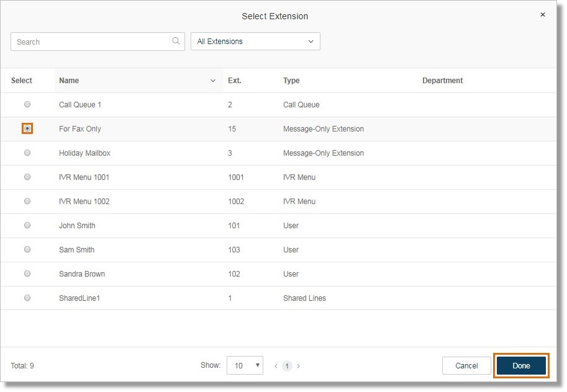Click the SharedLine1 name
567x392 pixels.
[x=79, y=298]
